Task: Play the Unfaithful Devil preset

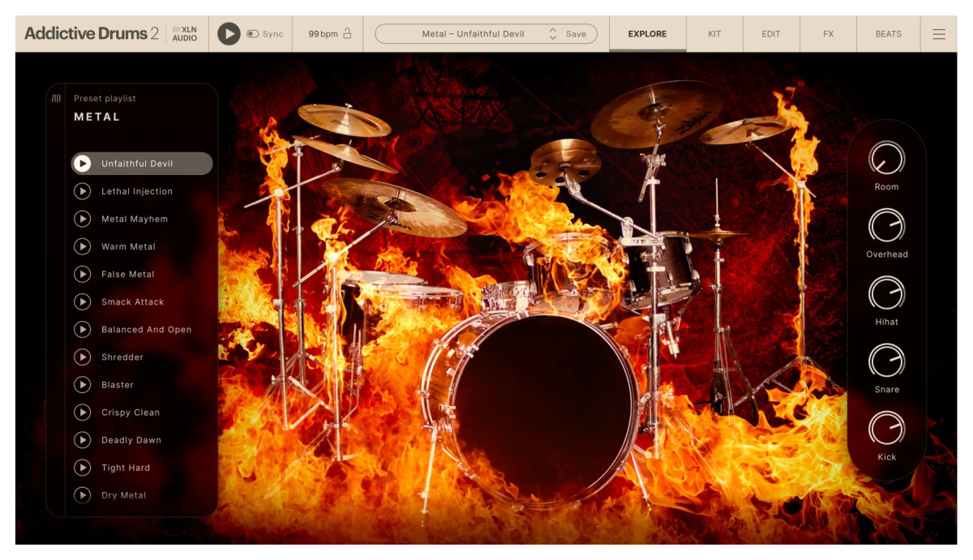Action: (82, 164)
